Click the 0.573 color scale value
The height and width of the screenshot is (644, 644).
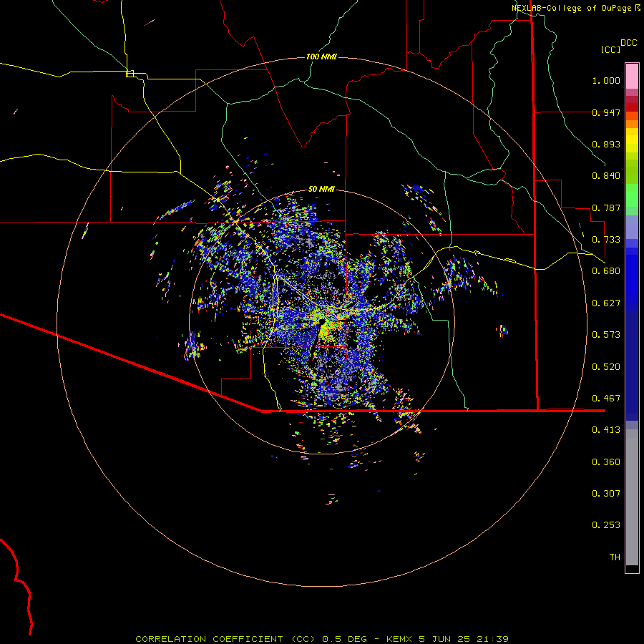coord(606,335)
